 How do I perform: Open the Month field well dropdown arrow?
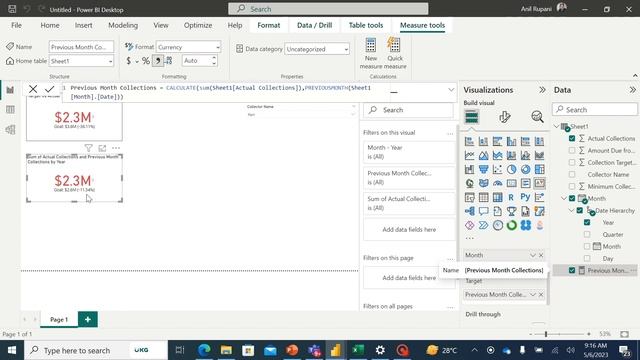(533, 255)
